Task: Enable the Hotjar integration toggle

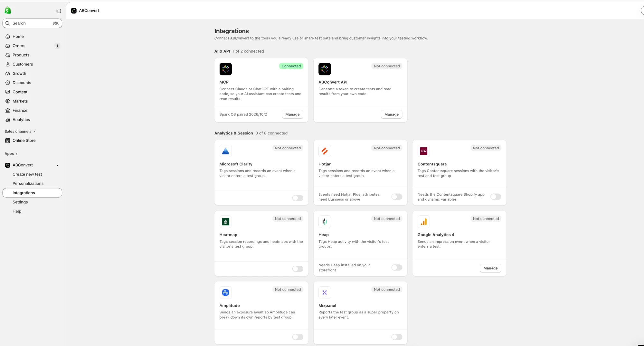Action: [x=397, y=197]
